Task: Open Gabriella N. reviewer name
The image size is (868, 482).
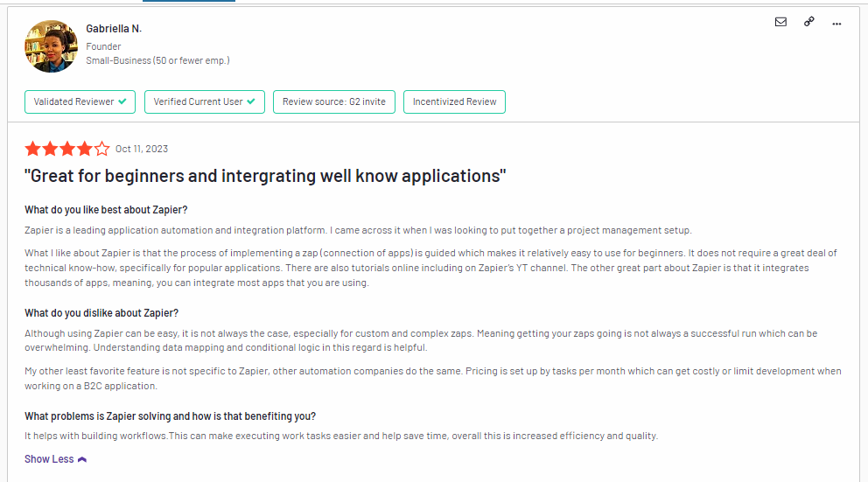Action: tap(114, 29)
